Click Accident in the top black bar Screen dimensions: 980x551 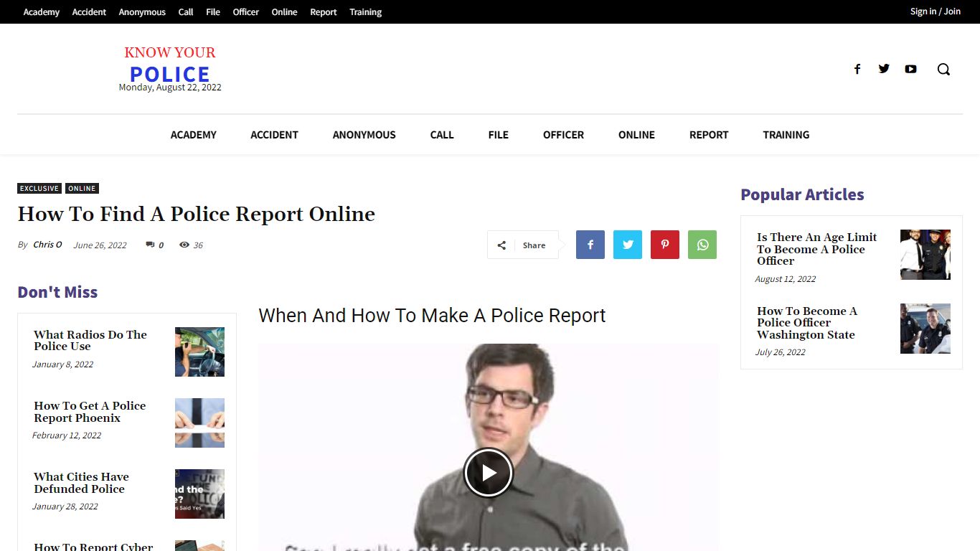point(89,12)
